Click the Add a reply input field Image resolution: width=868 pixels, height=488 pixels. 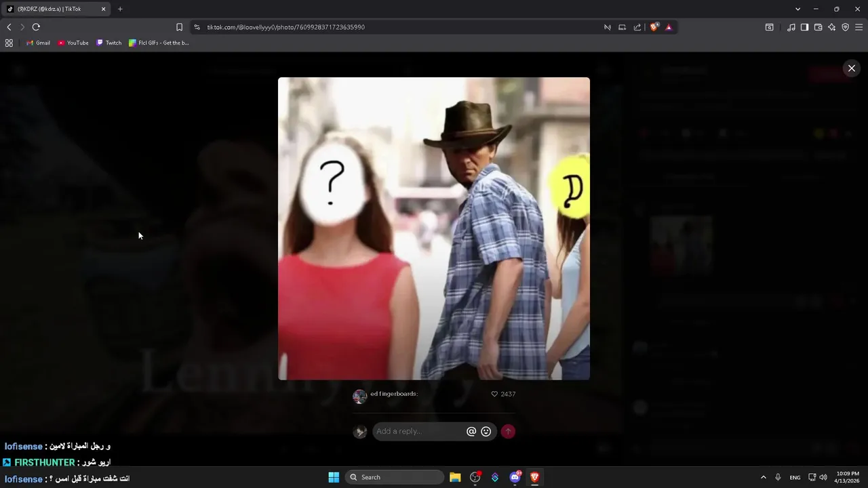(419, 432)
